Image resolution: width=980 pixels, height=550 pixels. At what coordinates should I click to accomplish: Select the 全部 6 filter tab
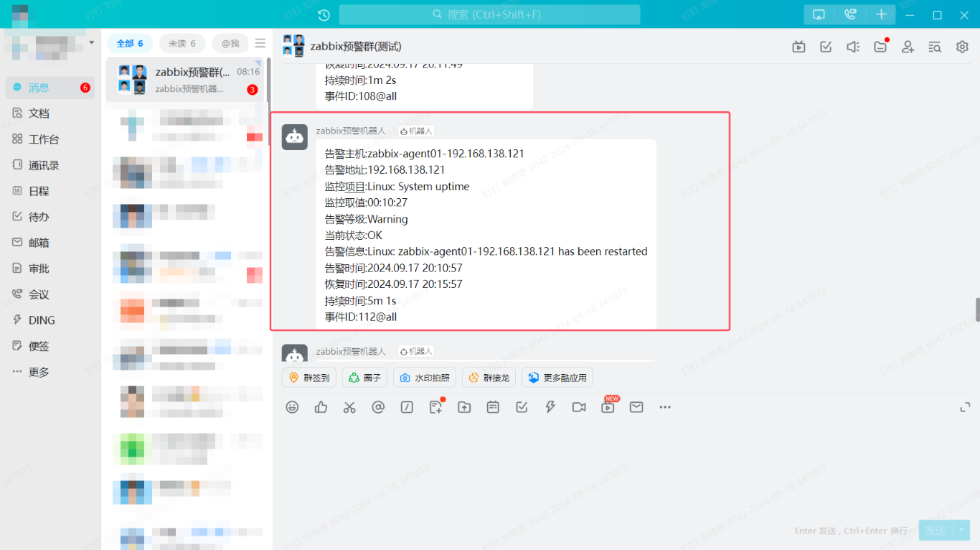(x=130, y=44)
